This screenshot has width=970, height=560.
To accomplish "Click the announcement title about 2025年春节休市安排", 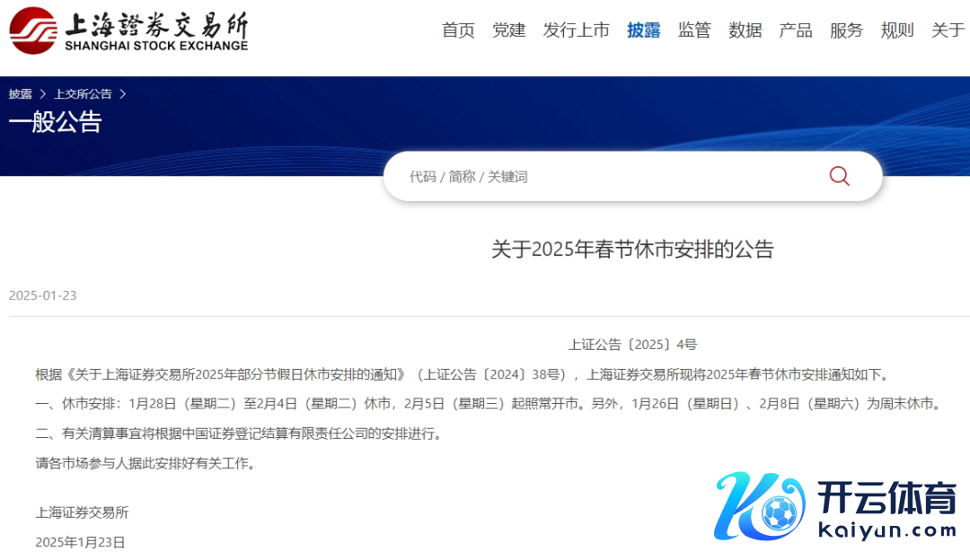I will 632,249.
